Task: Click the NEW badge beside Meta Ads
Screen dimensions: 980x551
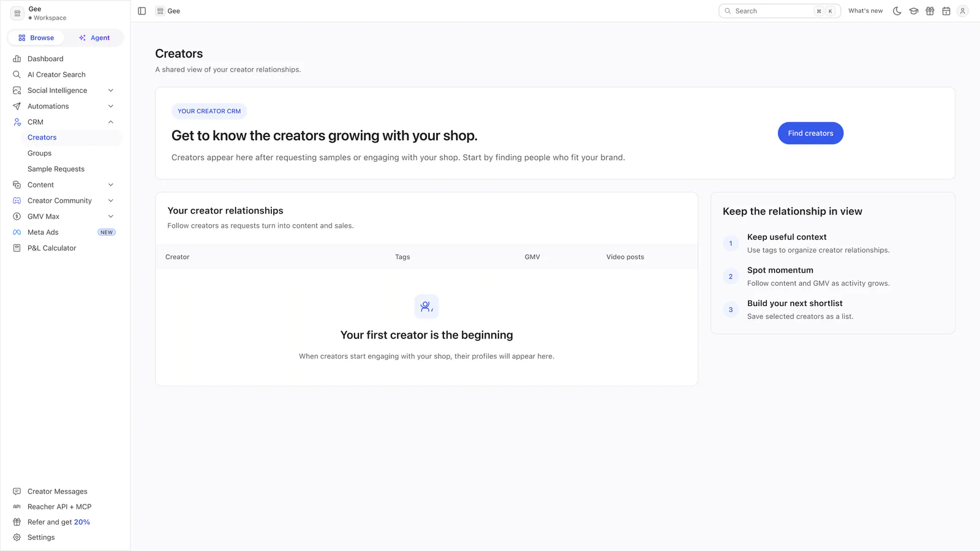Action: tap(107, 233)
